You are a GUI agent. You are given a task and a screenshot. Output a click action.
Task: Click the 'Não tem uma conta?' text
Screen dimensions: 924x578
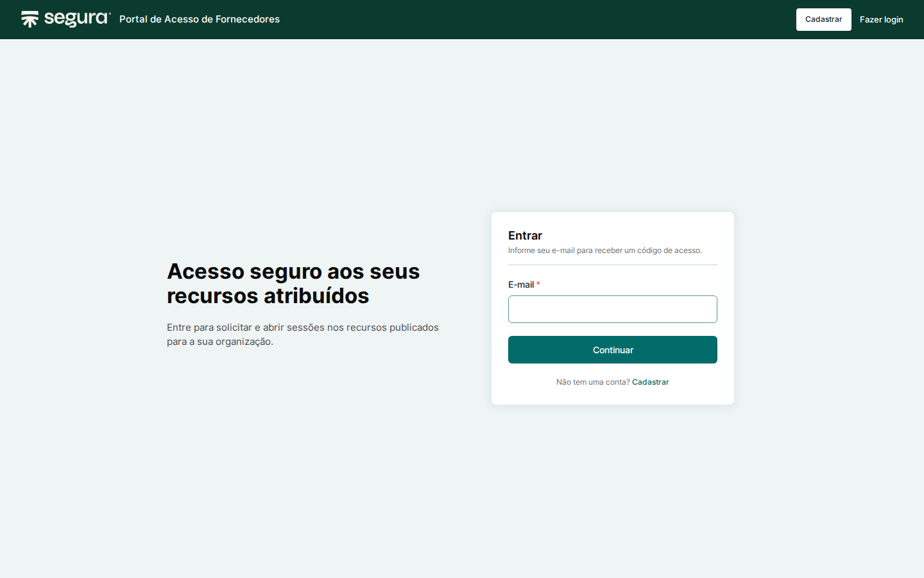593,382
